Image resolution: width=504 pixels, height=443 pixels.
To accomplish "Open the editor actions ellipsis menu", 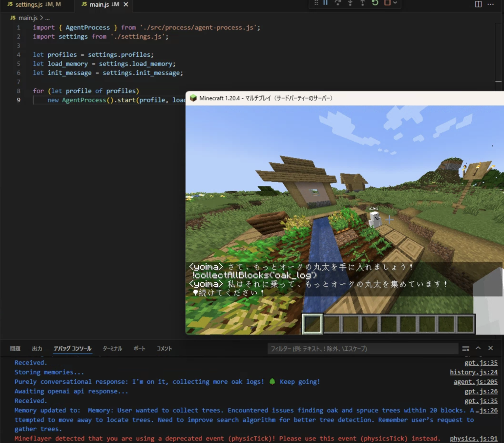I will pyautogui.click(x=491, y=4).
